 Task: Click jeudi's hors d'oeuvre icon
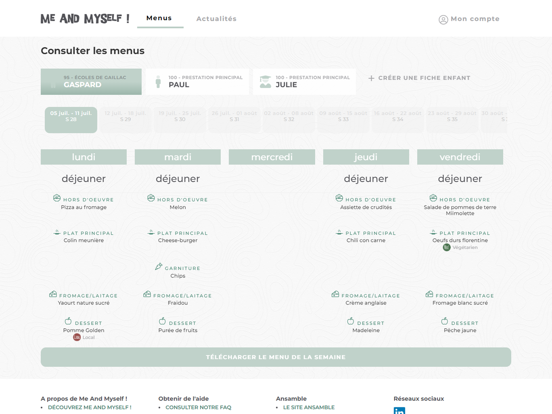click(x=339, y=198)
